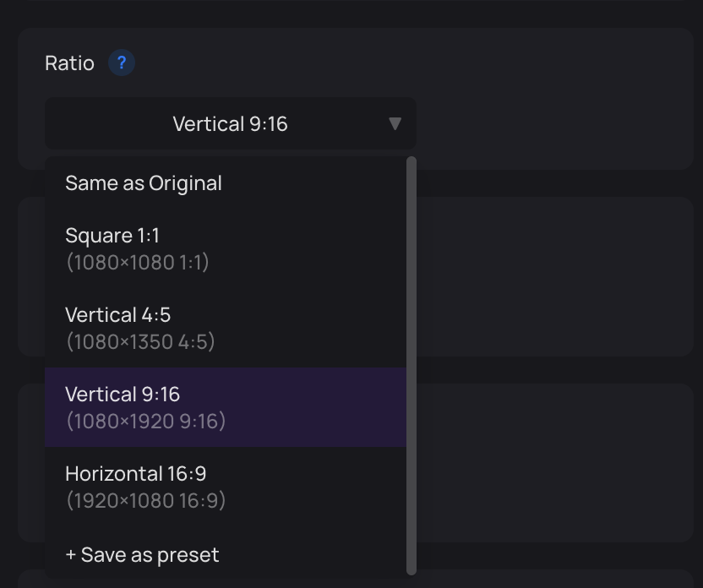Switch to Horizontal 16:9 ratio

pyautogui.click(x=134, y=474)
